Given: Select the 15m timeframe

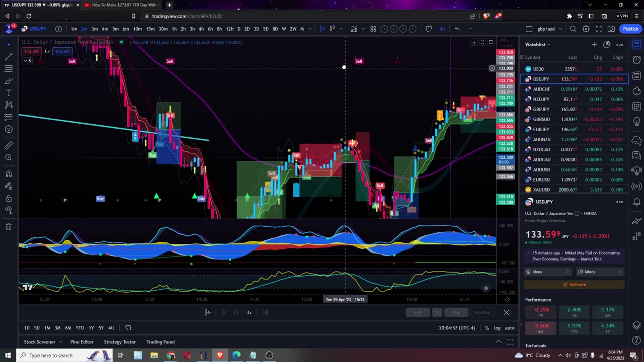Looking at the screenshot, I should click(x=150, y=29).
